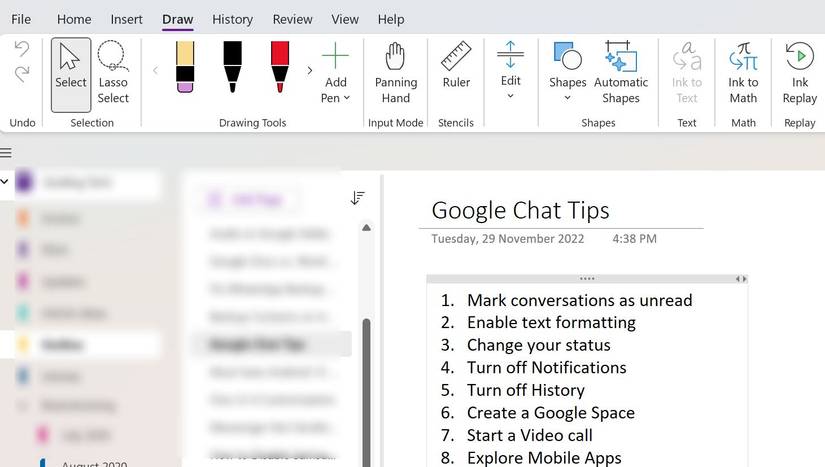
Task: Show next pens in gallery
Action: 309,70
